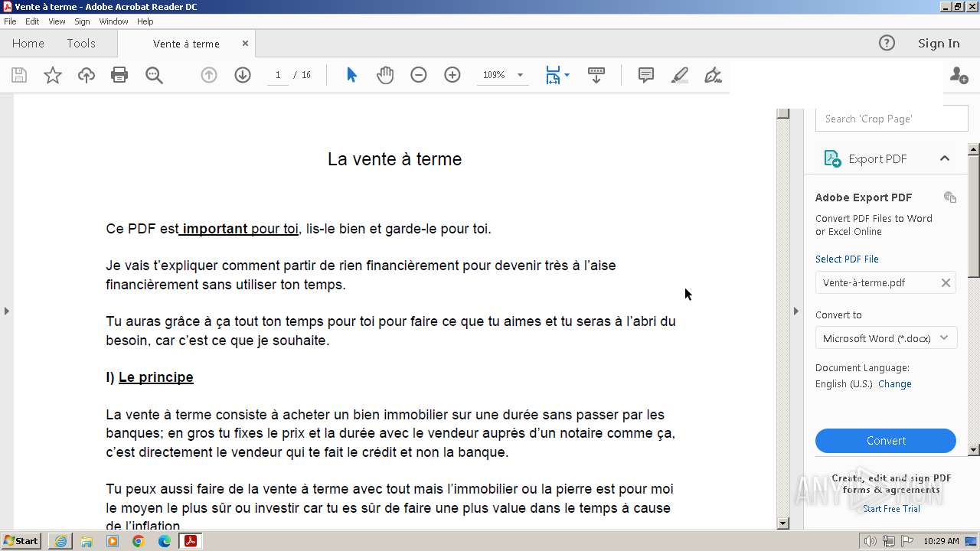
Task: Click the blue Convert button
Action: (886, 441)
